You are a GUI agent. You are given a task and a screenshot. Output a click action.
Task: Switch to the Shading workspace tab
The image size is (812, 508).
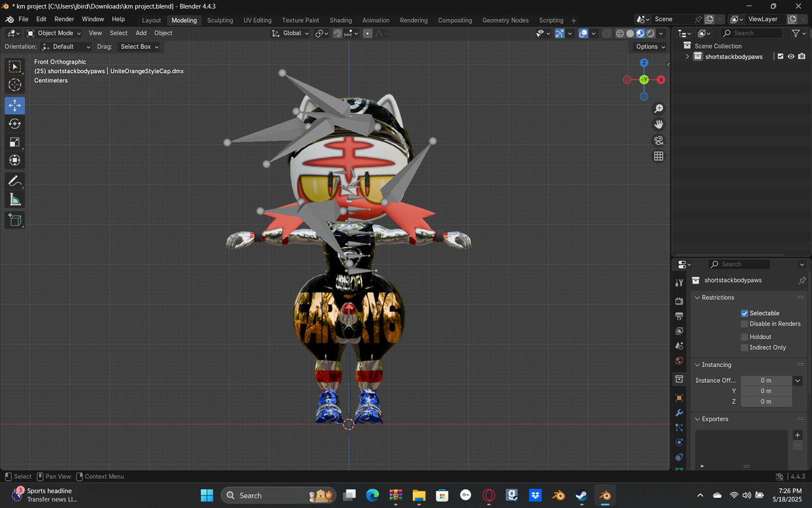[x=341, y=20]
